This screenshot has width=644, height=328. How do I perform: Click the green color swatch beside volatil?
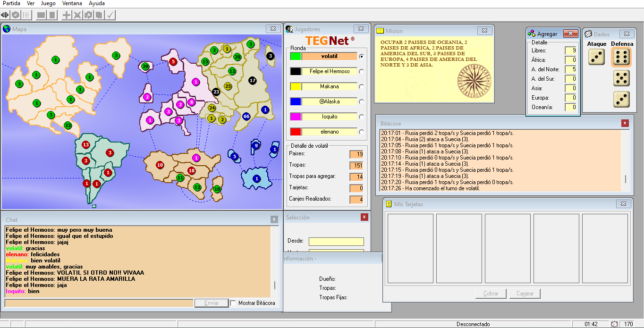(296, 56)
